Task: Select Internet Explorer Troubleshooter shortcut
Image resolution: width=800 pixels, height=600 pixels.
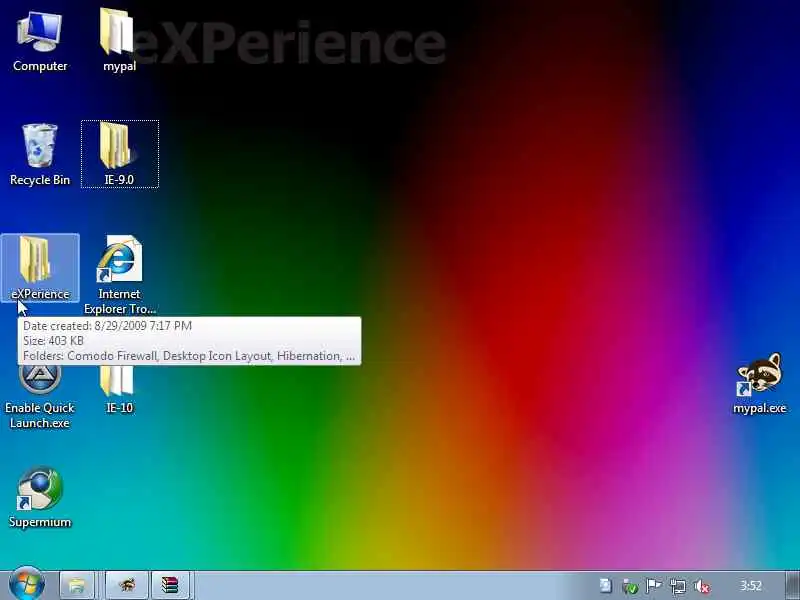Action: tap(119, 274)
